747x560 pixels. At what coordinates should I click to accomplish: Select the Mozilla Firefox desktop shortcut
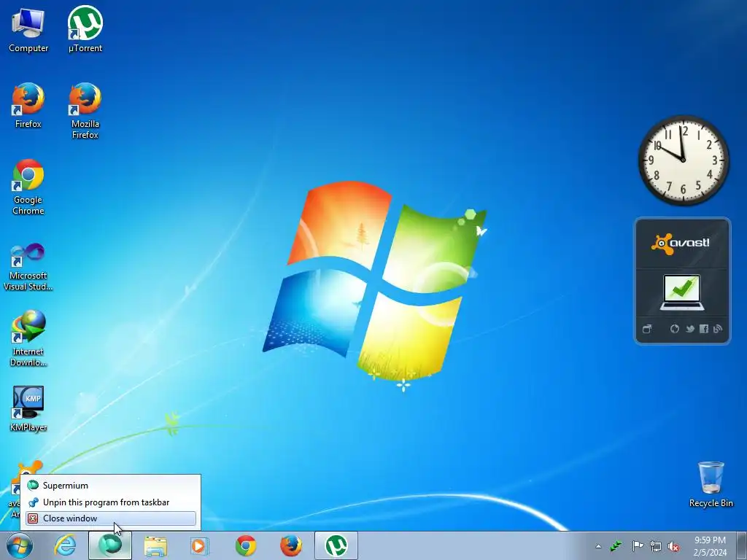pos(85,111)
